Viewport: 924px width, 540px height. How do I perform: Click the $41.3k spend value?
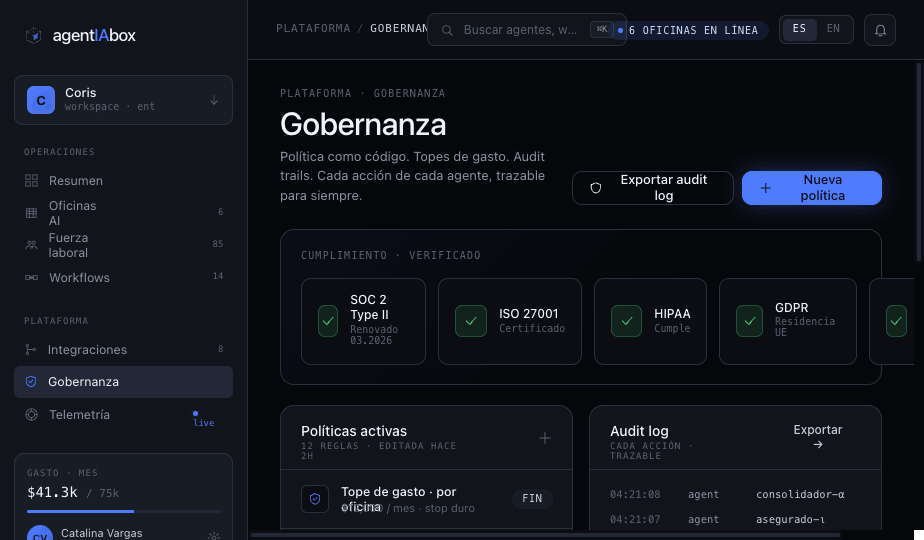point(52,492)
